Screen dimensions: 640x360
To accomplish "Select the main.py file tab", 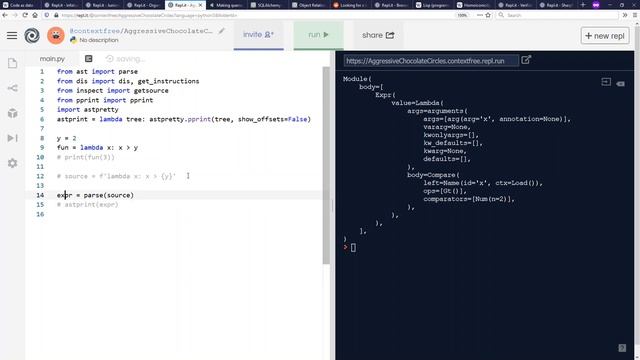I will coord(52,59).
